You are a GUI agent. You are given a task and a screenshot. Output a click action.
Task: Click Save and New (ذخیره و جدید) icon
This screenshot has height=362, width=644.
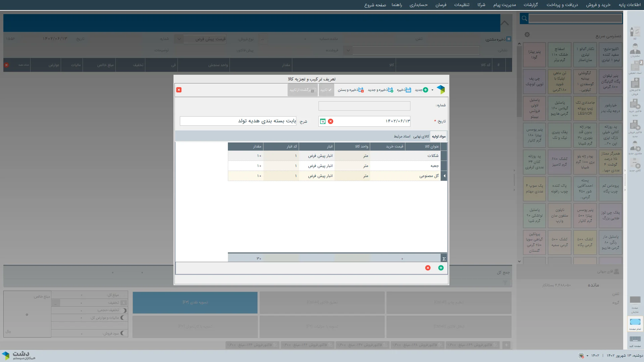(390, 90)
